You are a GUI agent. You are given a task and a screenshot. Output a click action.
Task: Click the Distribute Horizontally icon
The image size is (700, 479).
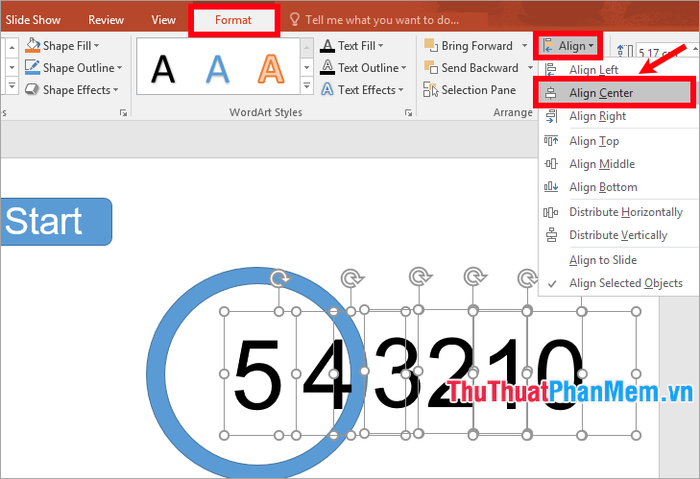click(551, 212)
